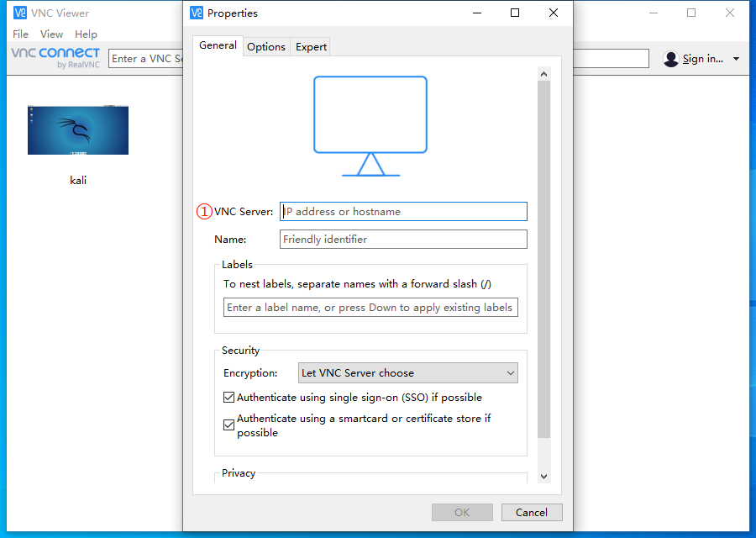756x538 pixels.
Task: Maximize the VNC Viewer window
Action: (x=691, y=13)
